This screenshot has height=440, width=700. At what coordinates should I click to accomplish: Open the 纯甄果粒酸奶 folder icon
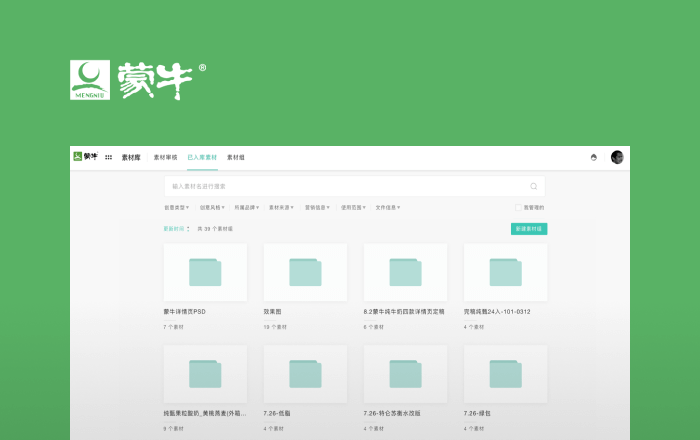click(x=205, y=374)
